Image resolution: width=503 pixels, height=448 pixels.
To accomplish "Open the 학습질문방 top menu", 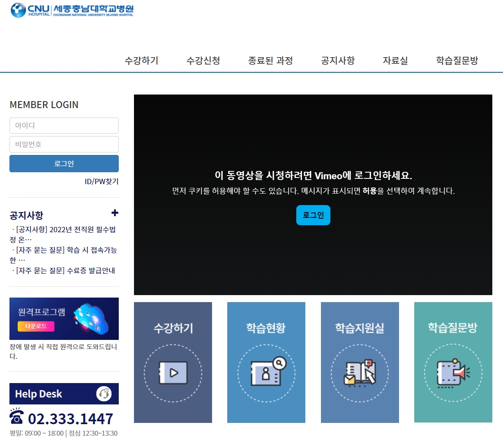I will coord(457,61).
